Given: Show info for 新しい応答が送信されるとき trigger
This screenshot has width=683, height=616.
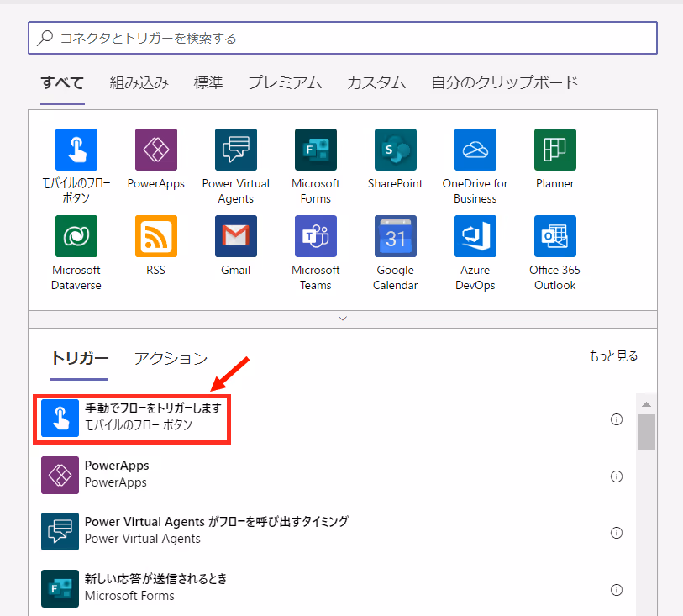Looking at the screenshot, I should point(617,590).
